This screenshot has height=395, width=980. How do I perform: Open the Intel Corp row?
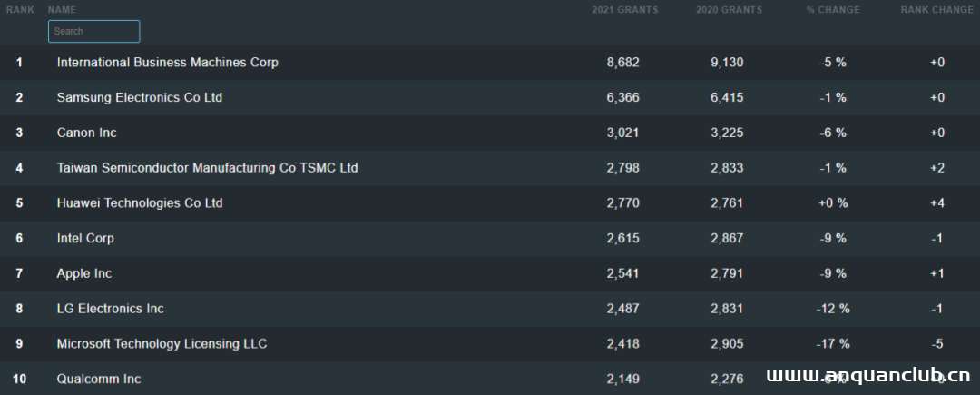[85, 238]
